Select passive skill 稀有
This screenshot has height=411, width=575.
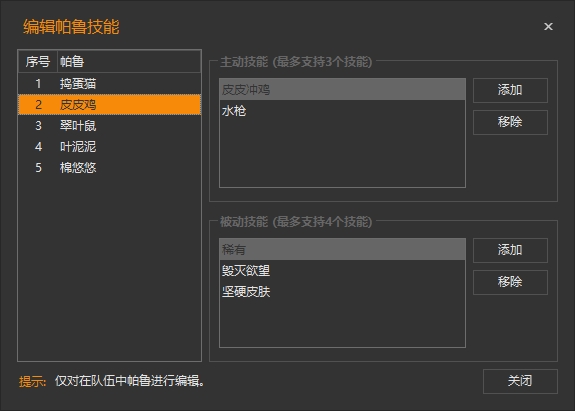[342, 250]
